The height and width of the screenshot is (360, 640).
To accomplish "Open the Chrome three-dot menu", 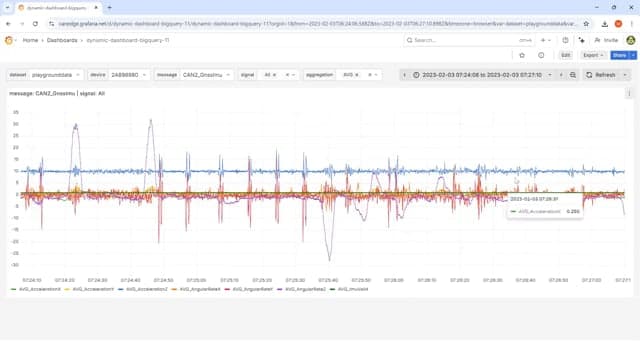I will pos(631,24).
